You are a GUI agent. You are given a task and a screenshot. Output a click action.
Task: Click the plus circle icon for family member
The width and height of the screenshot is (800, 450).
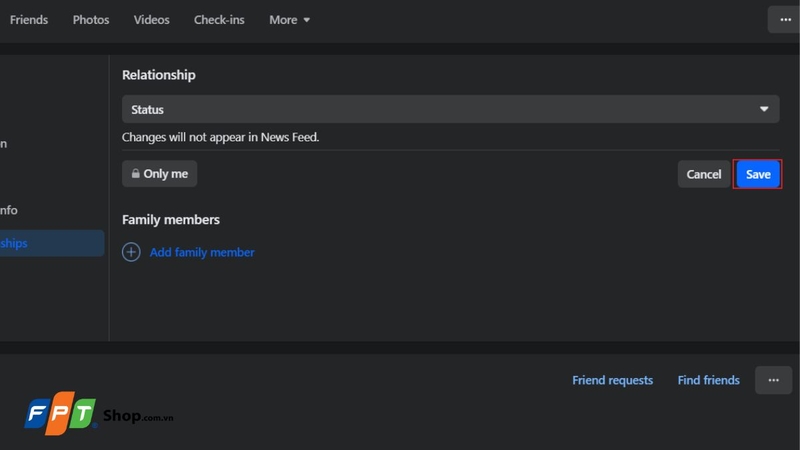coord(131,252)
